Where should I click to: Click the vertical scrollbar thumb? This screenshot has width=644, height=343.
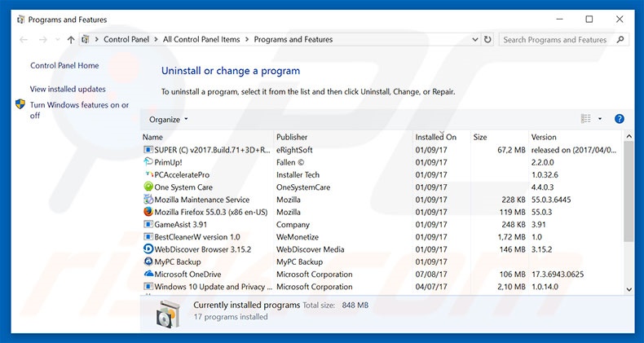point(629,191)
